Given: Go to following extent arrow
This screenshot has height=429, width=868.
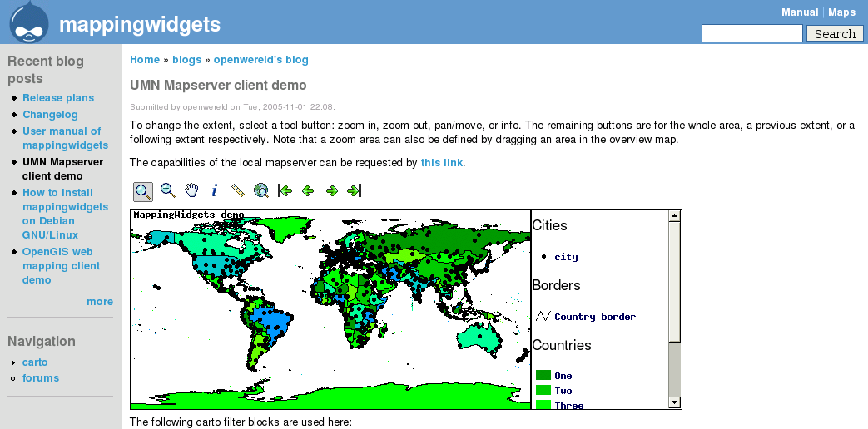Looking at the screenshot, I should tap(331, 190).
